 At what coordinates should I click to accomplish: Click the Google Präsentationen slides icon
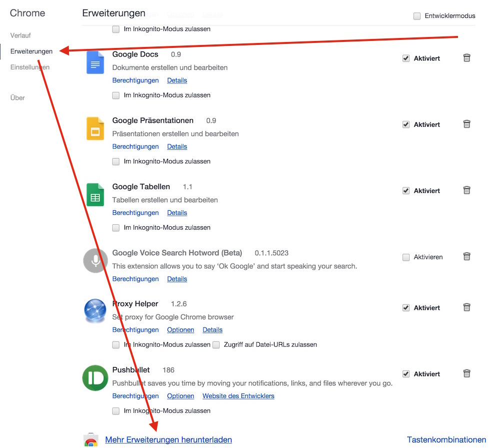95,129
